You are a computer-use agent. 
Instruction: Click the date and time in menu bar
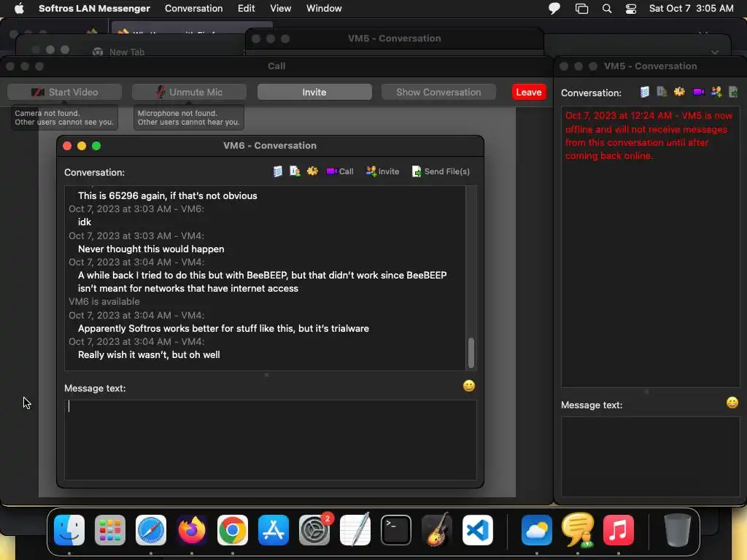click(x=692, y=9)
